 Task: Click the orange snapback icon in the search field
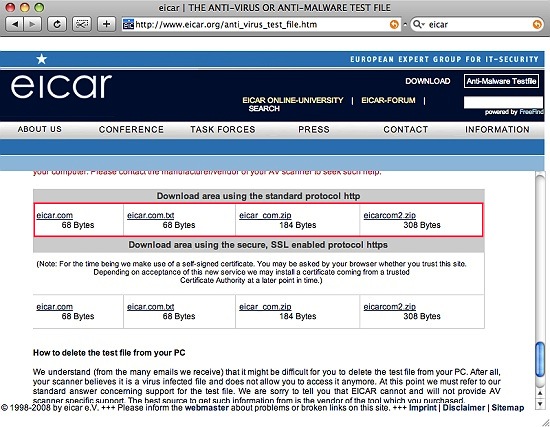(537, 25)
